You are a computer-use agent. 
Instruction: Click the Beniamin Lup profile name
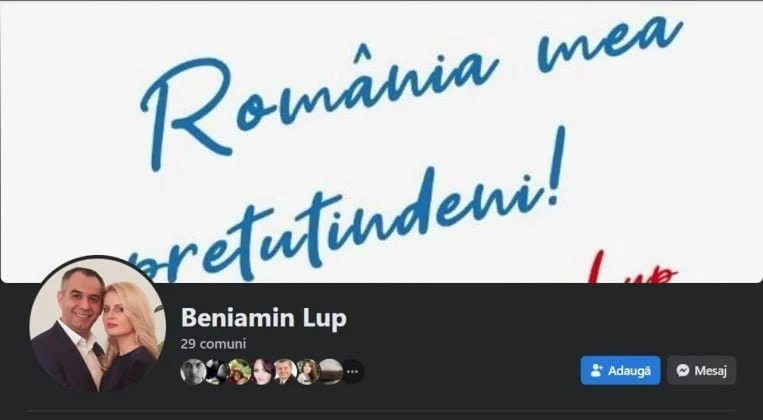[x=264, y=318]
